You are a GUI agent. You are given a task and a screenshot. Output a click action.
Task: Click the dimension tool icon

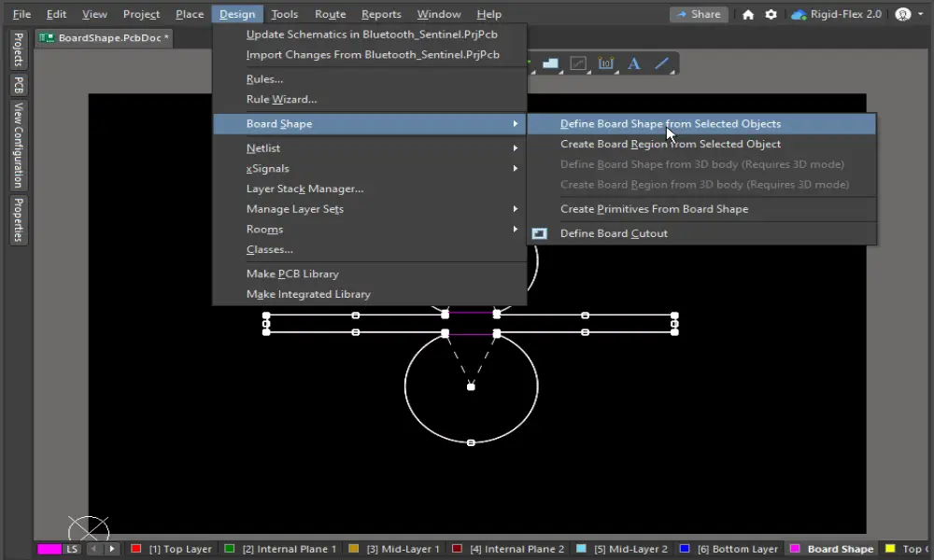pos(605,63)
